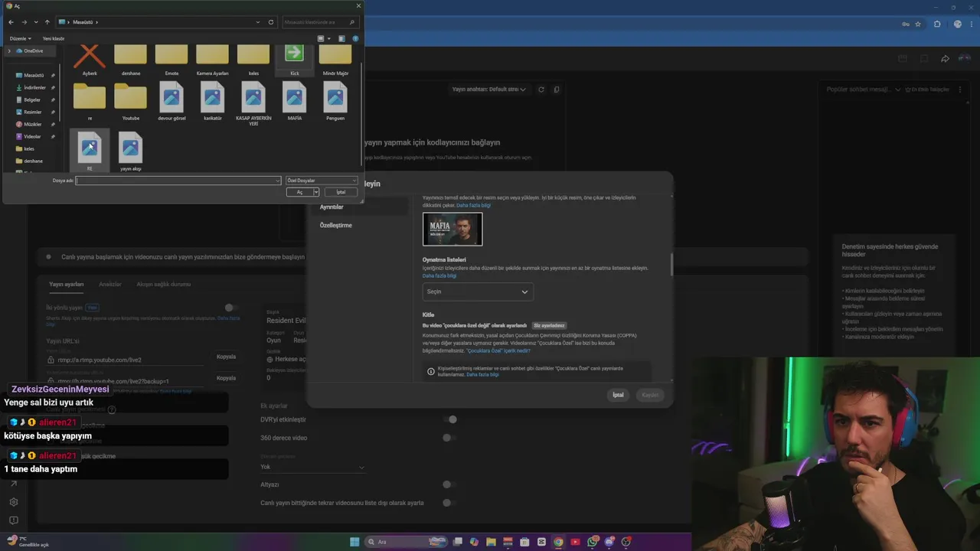Click the Dosya adı filename field
980x551 pixels.
178,181
